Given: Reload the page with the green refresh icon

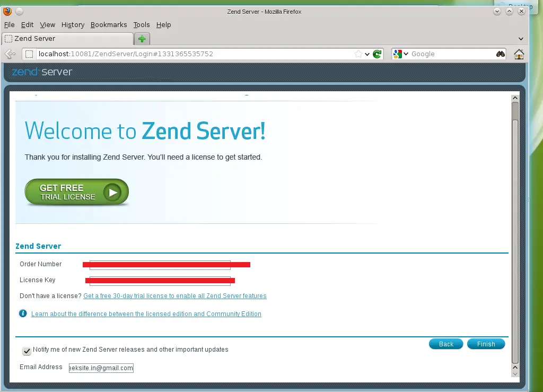Looking at the screenshot, I should tap(377, 54).
